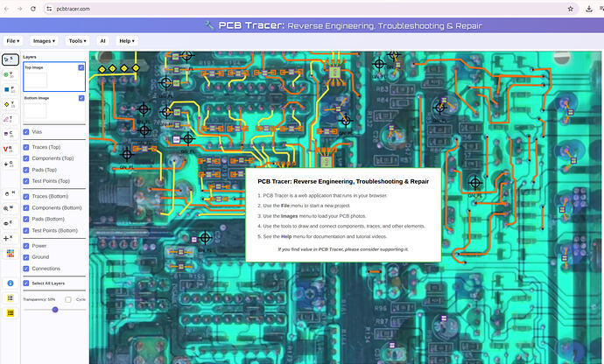Choose the Via (V) tool

(x=10, y=74)
